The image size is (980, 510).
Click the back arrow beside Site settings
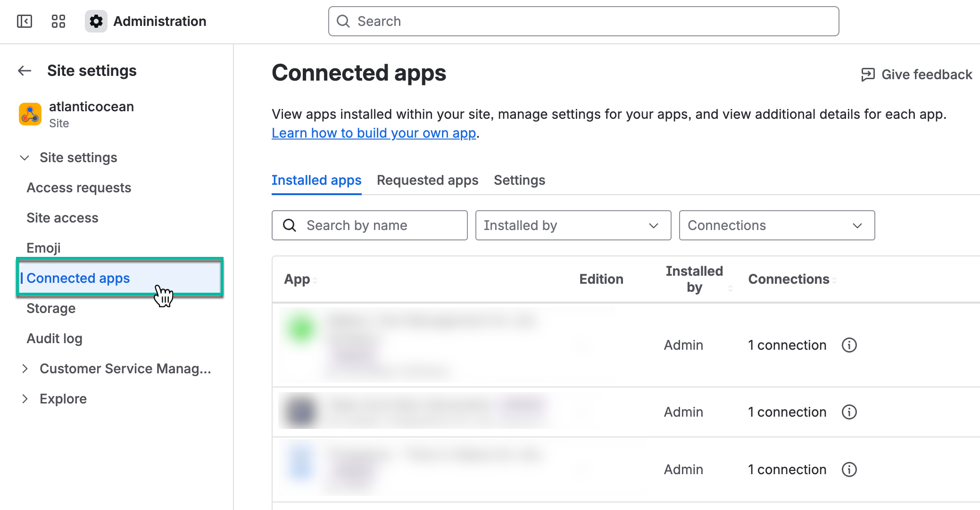point(24,70)
